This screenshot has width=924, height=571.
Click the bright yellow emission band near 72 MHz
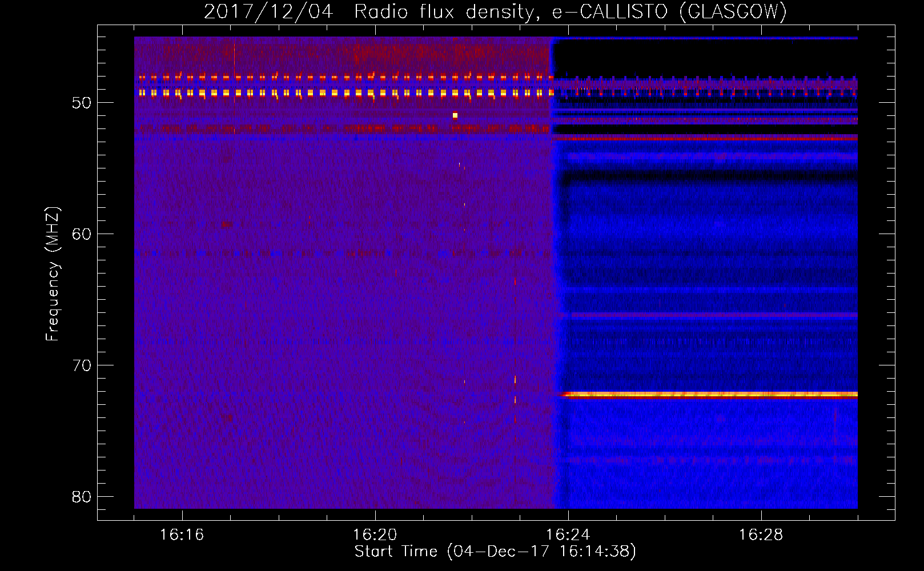[710, 394]
